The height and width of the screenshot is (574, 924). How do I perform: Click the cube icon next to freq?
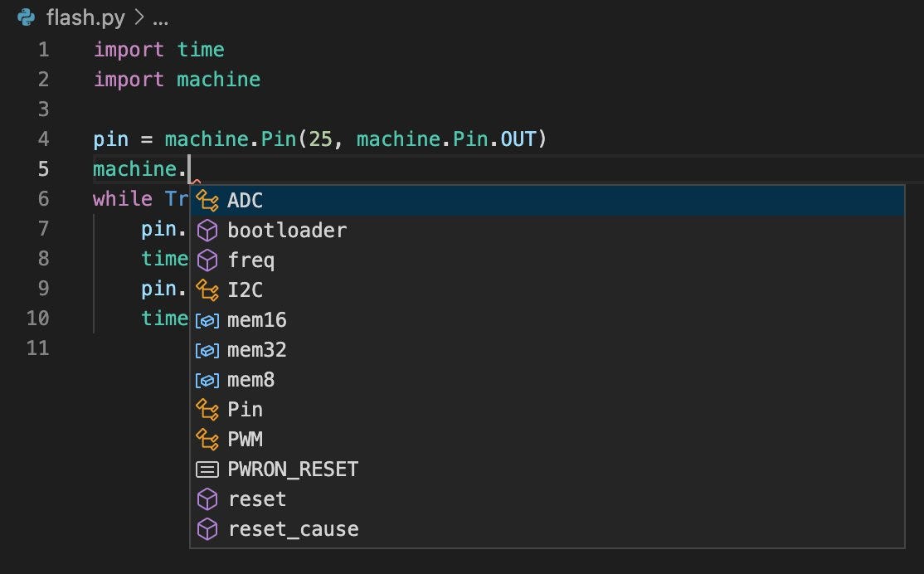pyautogui.click(x=206, y=260)
